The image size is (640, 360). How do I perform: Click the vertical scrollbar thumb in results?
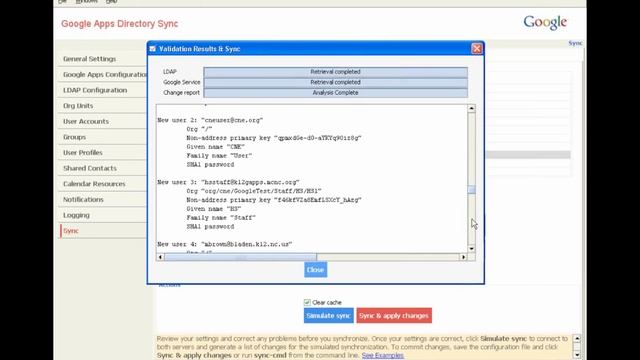click(x=471, y=190)
